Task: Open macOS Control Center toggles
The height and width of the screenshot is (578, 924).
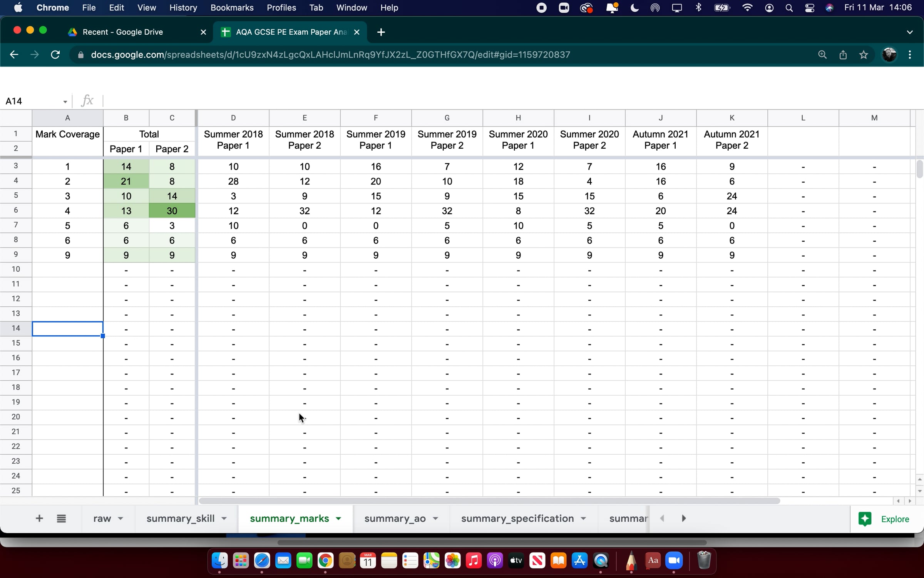Action: 809,8
